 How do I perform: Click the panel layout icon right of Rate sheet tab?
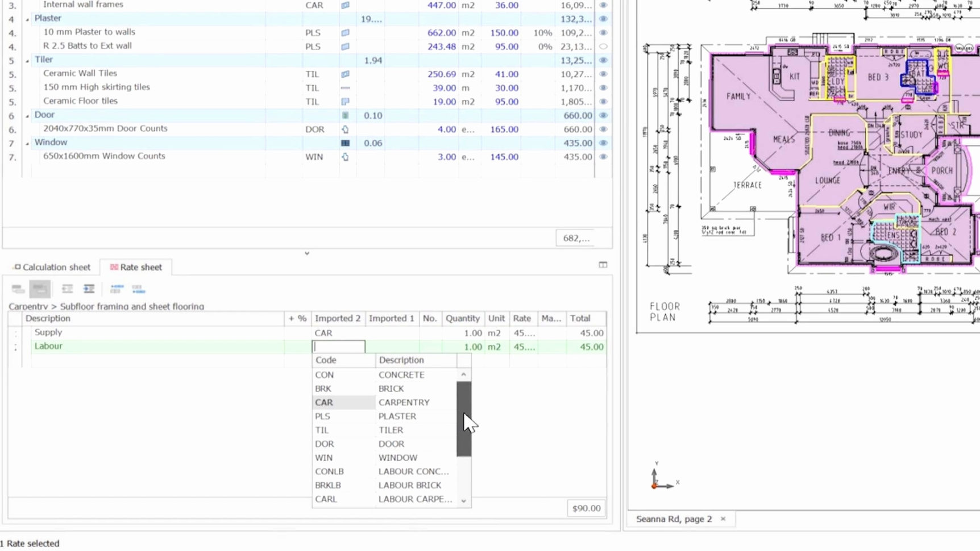(603, 265)
